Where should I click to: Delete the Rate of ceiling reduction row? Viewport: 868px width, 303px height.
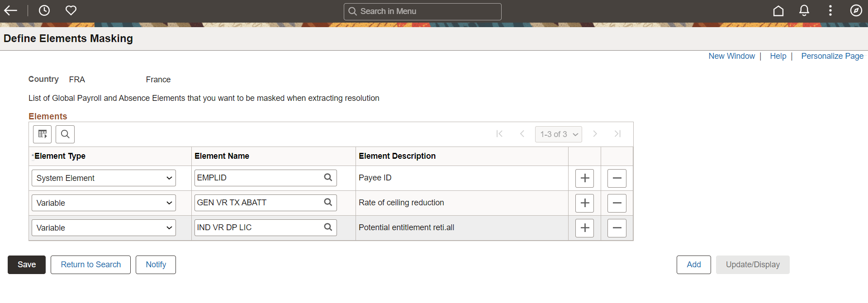click(617, 203)
